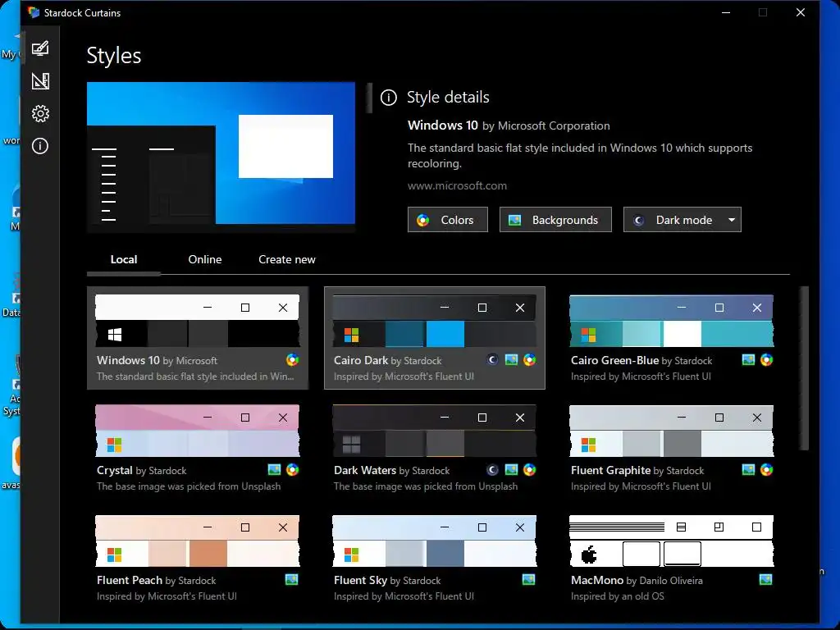Select the Crystal style thumbnail
Screen dimensions: 840x630
point(197,430)
